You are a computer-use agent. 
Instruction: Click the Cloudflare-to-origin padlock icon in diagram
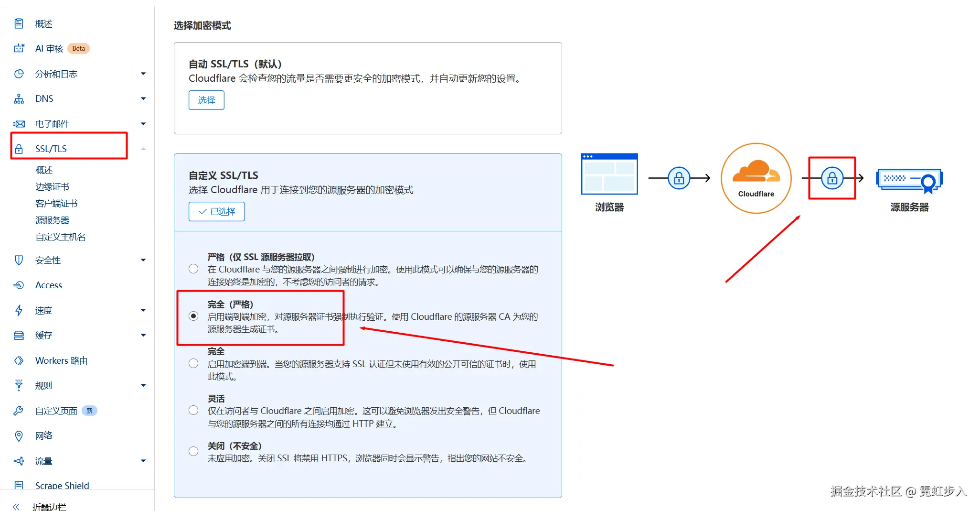tap(832, 178)
